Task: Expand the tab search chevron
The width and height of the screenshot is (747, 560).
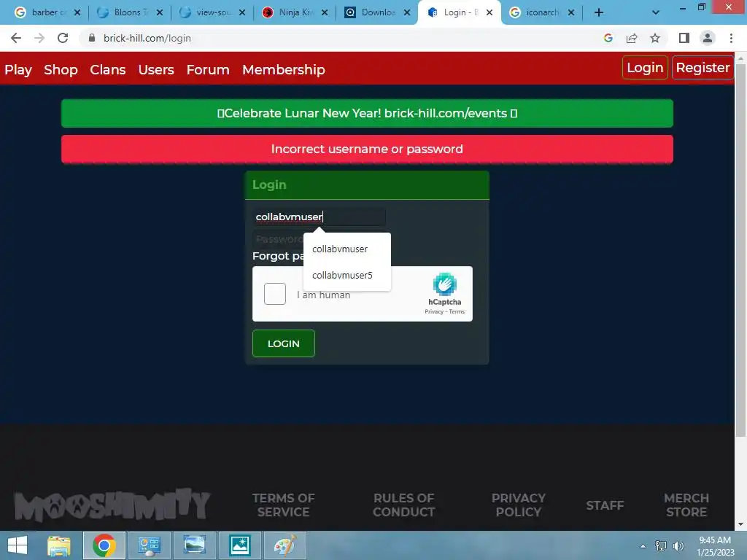Action: [656, 12]
